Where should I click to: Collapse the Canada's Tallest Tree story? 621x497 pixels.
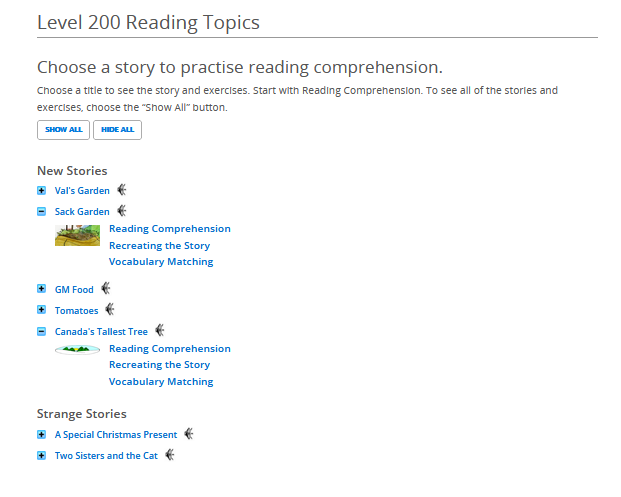tap(42, 332)
